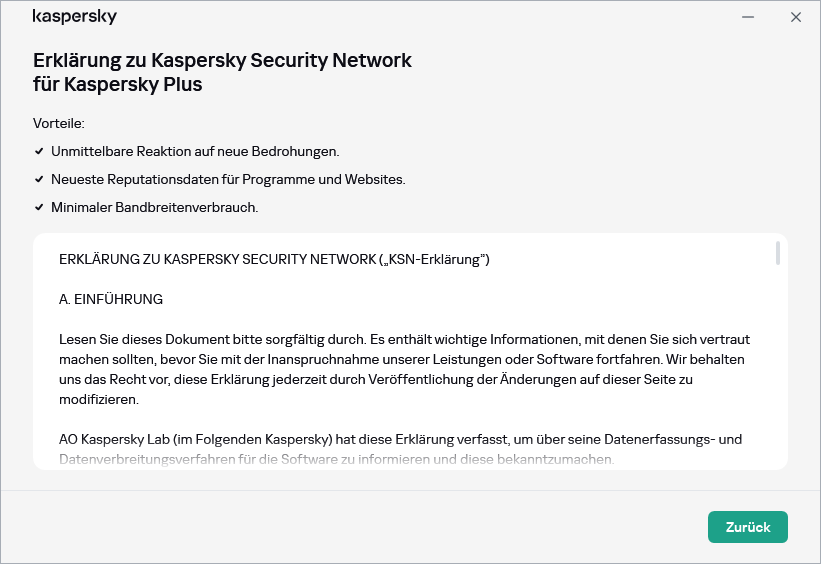Image resolution: width=821 pixels, height=564 pixels.
Task: Minimize the Kaspersky window
Action: point(748,17)
